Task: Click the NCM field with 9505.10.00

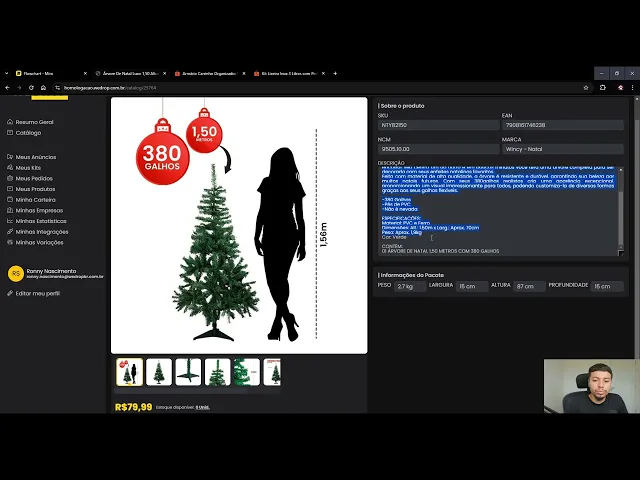Action: 439,149
